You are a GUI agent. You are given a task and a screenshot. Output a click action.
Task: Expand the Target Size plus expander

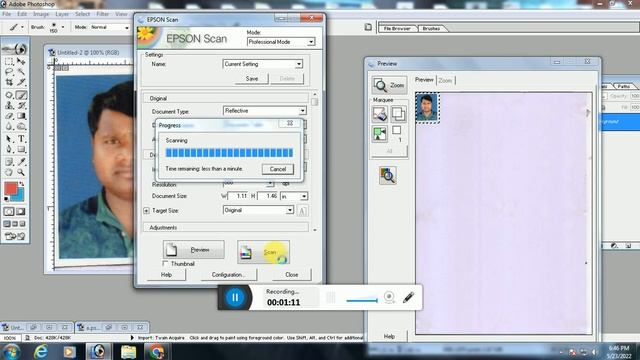tap(147, 211)
